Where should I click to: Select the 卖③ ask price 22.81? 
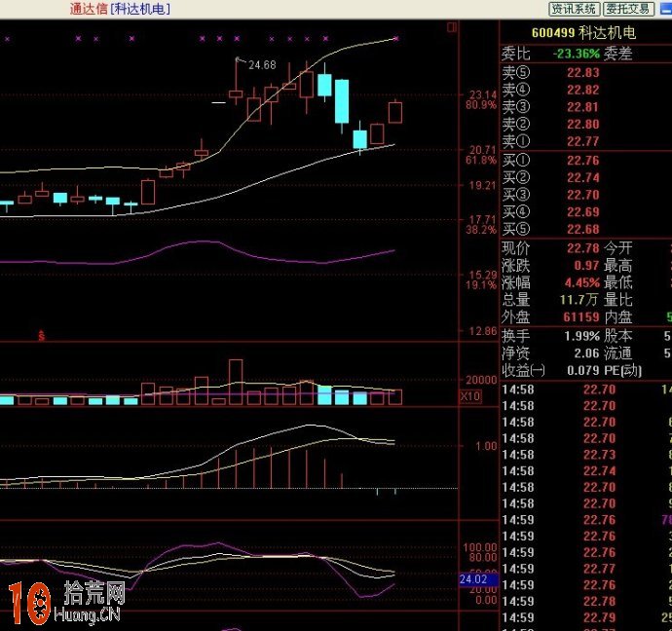pos(582,107)
